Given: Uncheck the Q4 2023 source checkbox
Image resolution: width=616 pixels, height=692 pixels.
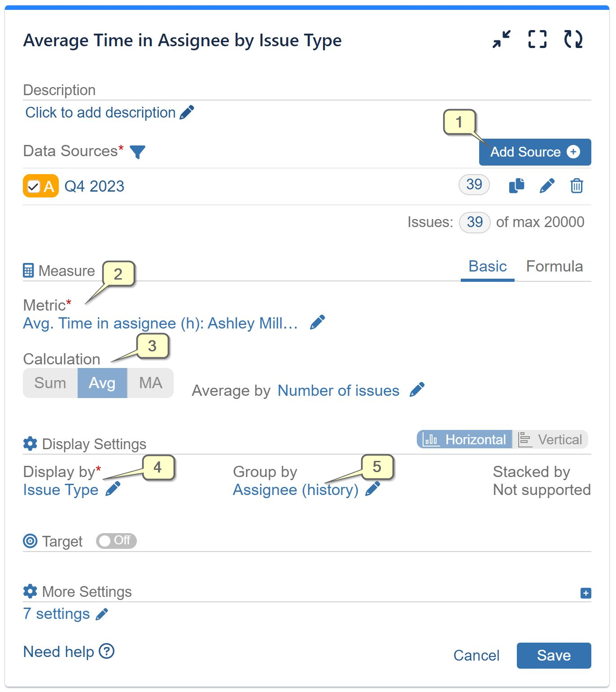Looking at the screenshot, I should [35, 186].
